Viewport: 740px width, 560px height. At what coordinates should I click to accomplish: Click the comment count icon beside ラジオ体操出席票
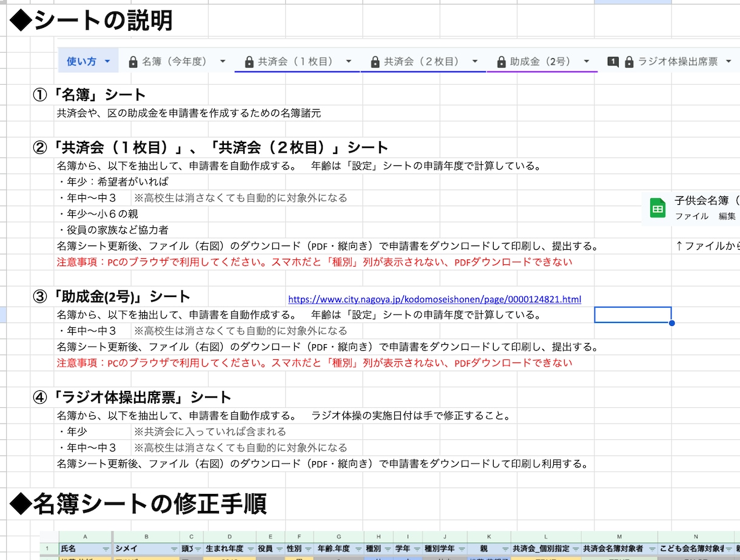613,62
